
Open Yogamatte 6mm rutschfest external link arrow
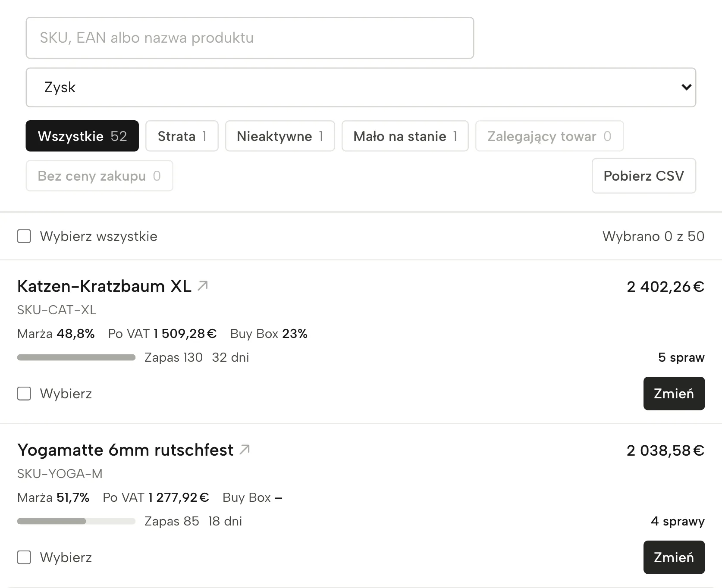(245, 449)
